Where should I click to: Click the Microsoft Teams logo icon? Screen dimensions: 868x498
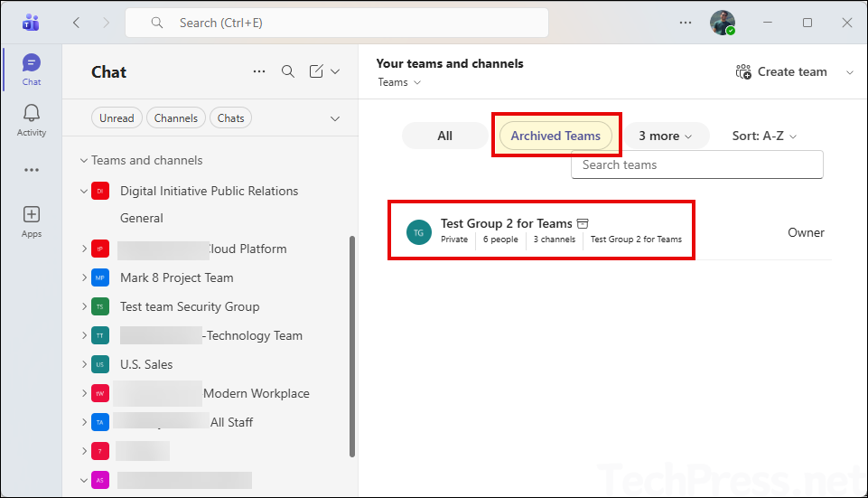[31, 23]
